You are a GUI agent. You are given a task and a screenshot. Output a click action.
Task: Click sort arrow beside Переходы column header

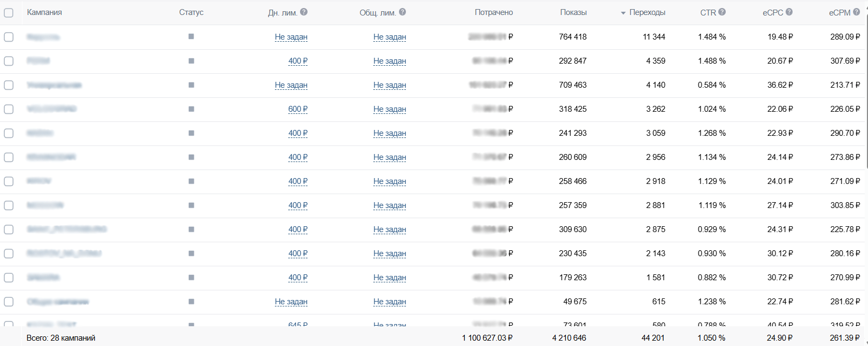pyautogui.click(x=623, y=13)
